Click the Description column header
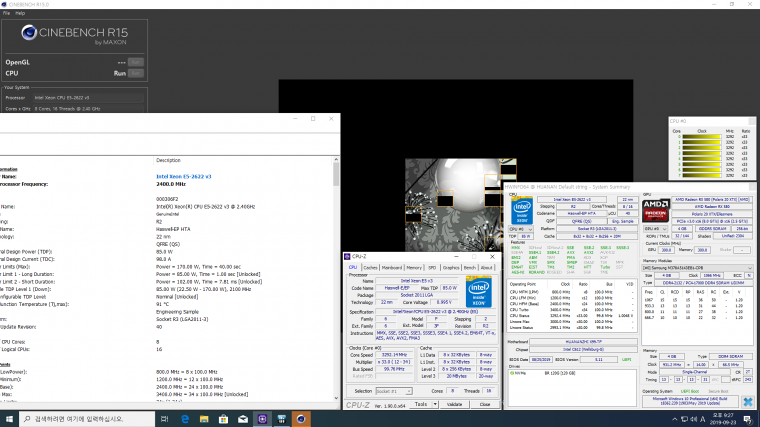The image size is (760, 427). pyautogui.click(x=168, y=160)
